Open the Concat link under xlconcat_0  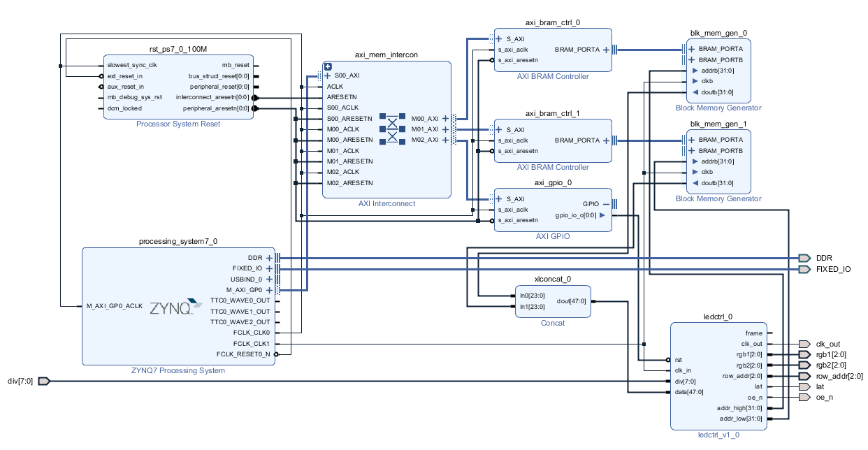[553, 323]
